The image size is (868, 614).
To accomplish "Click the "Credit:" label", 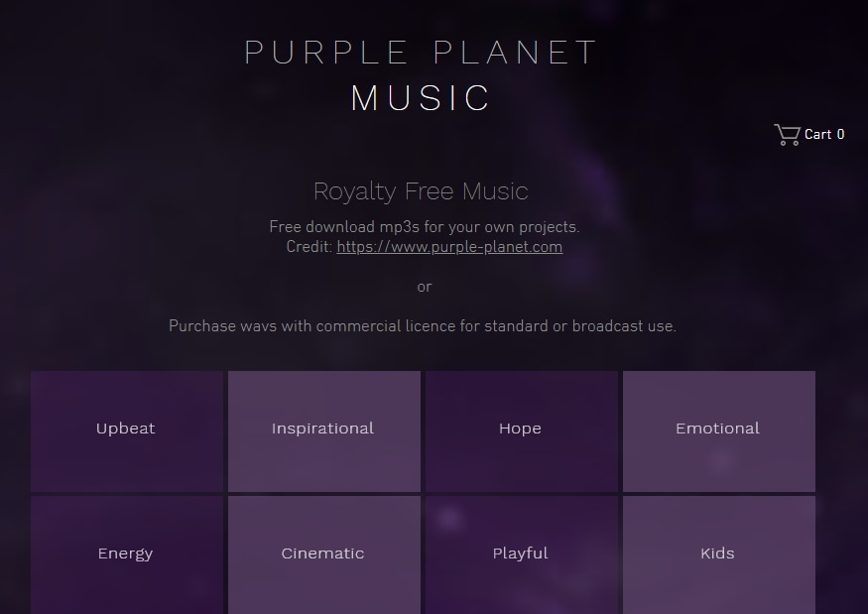I will pos(310,247).
